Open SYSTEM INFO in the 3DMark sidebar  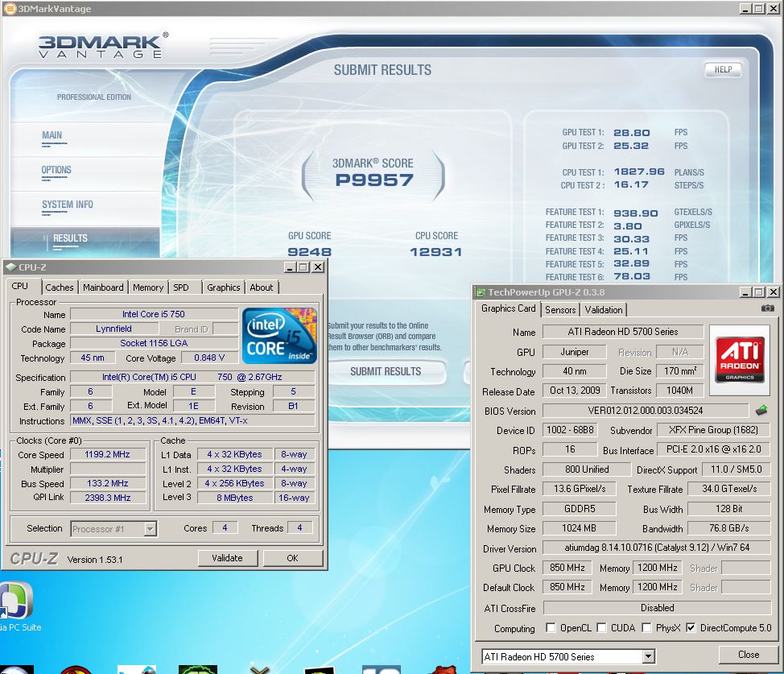[x=67, y=205]
